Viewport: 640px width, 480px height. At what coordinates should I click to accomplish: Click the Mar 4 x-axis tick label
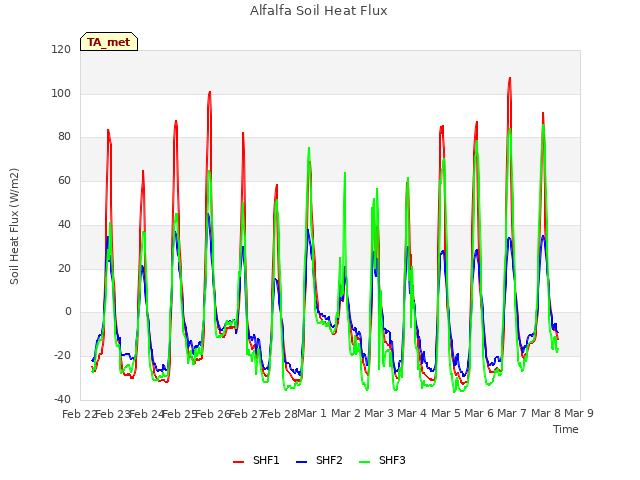point(412,413)
